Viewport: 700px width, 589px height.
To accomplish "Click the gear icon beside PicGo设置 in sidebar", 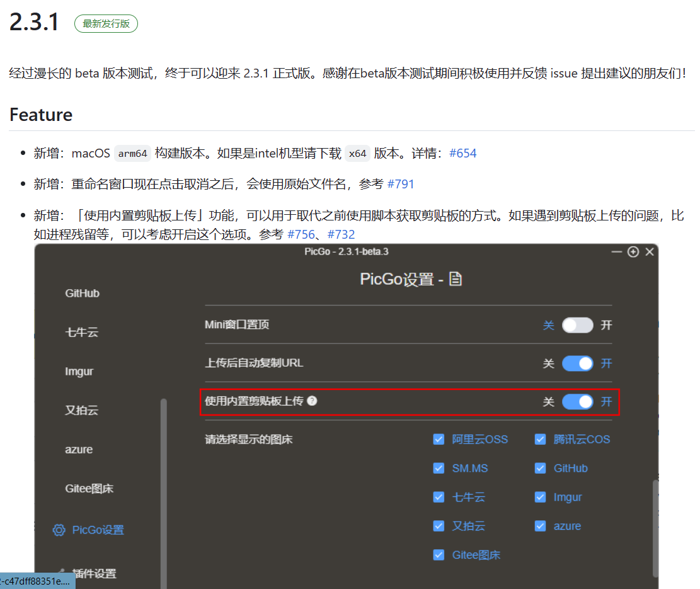I will 59,530.
